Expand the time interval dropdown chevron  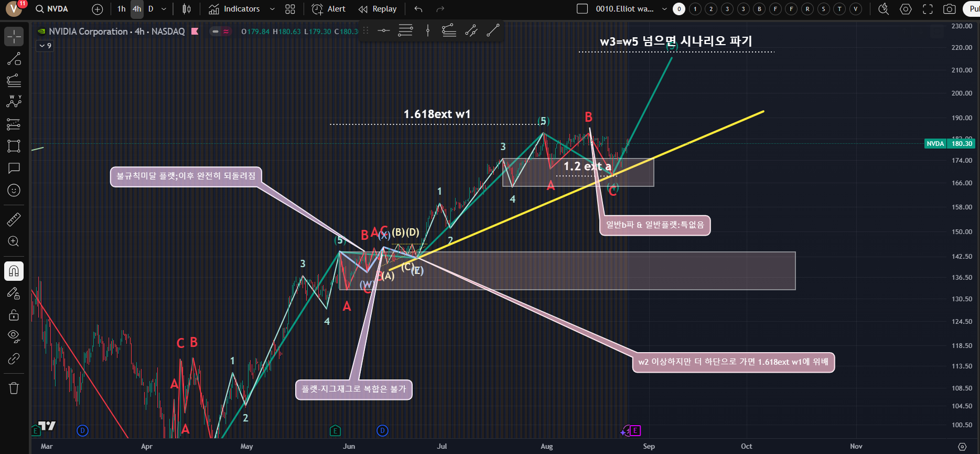164,9
